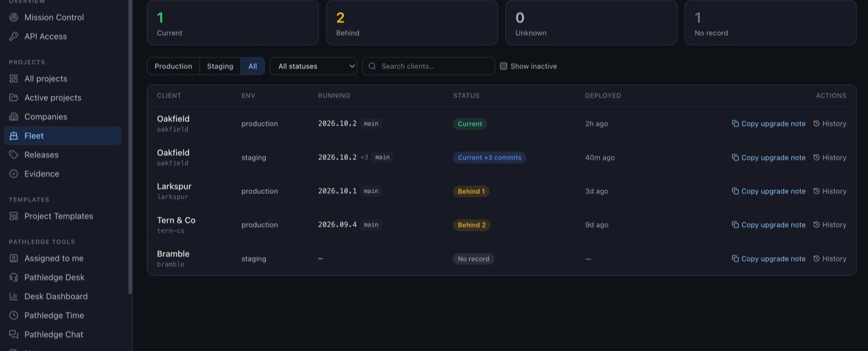Click the Pathledge Desk headset icon

14,277
